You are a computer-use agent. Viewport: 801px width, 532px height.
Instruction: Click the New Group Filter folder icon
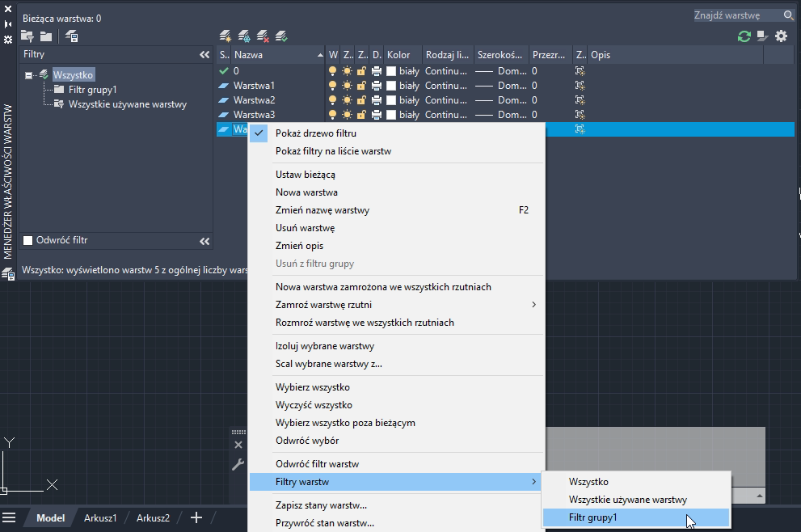tap(46, 36)
